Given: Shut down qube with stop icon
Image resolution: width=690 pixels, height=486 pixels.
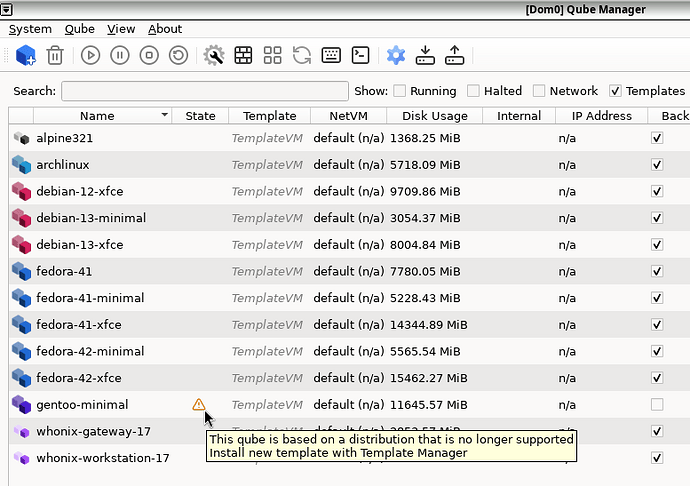Looking at the screenshot, I should pyautogui.click(x=149, y=55).
